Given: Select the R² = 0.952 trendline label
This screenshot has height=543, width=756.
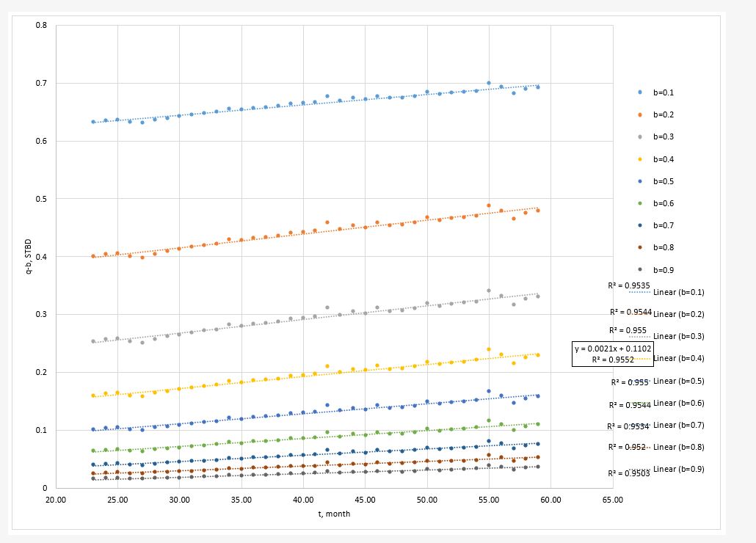Looking at the screenshot, I should (626, 447).
